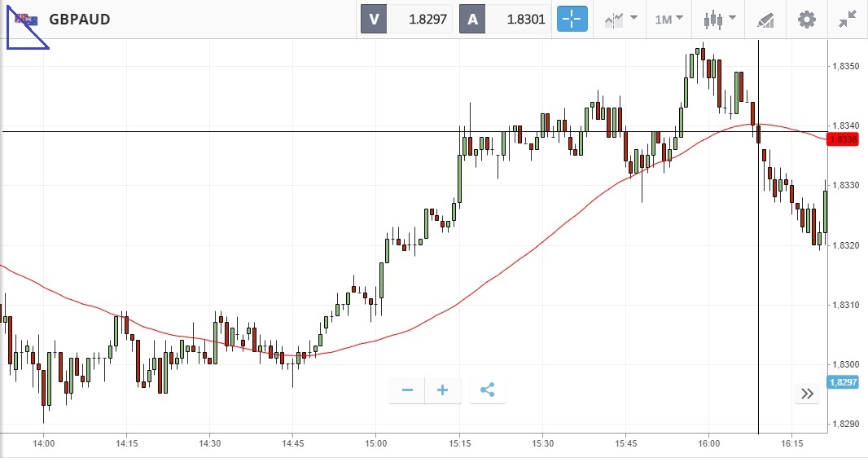The image size is (868, 458).
Task: Click the 15:00 time axis label
Action: click(375, 443)
